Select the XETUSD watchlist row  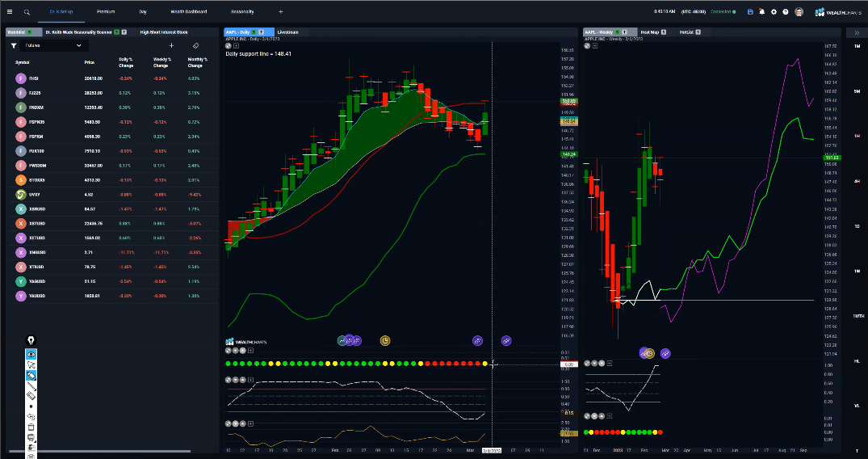111,238
